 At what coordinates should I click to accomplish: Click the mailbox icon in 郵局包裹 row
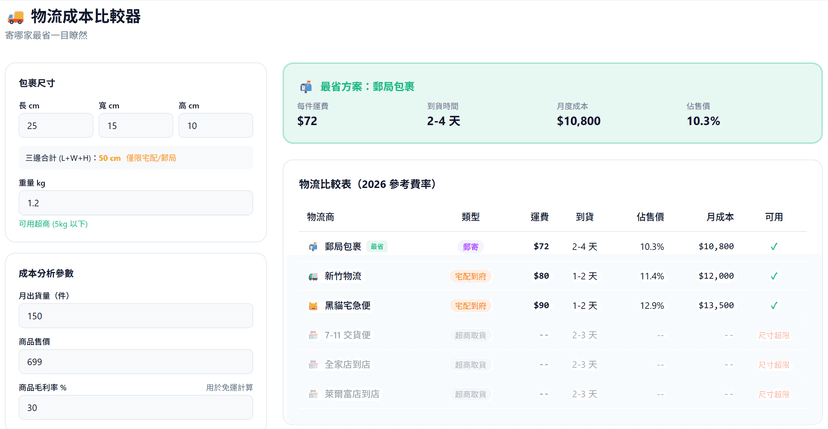pyautogui.click(x=313, y=246)
